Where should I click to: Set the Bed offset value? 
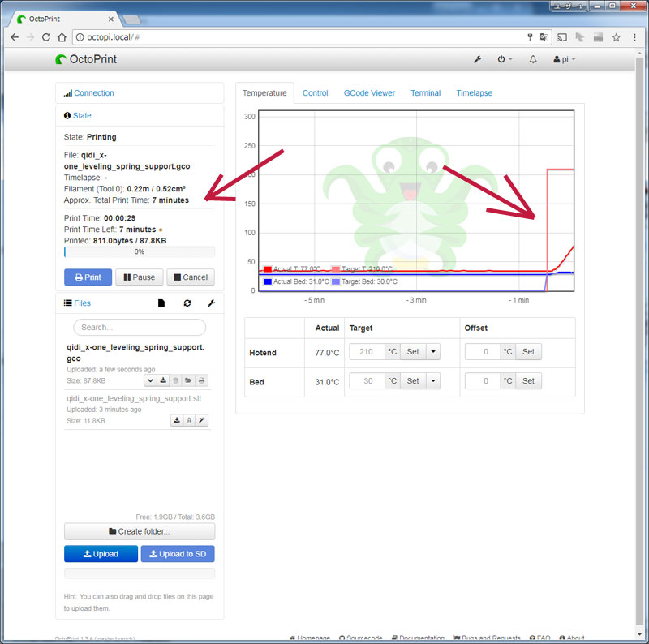(528, 381)
